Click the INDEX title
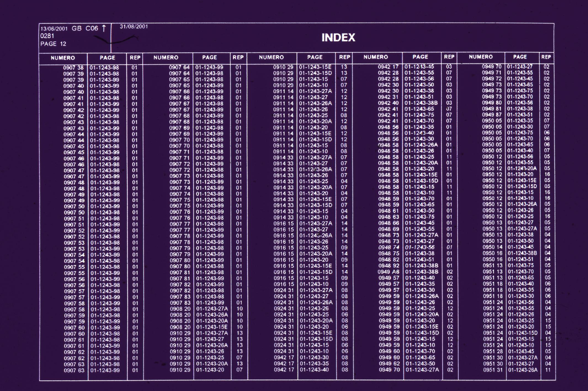This screenshot has height=391, width=588. [338, 38]
